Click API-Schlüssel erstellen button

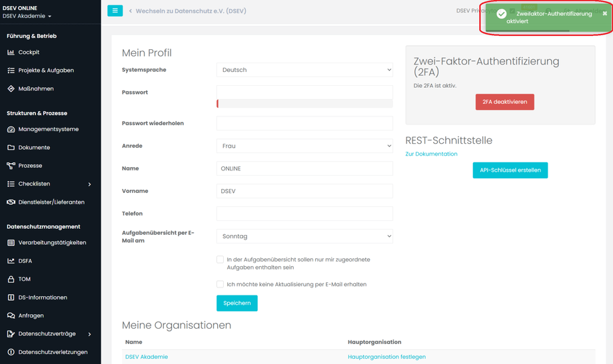pos(510,170)
